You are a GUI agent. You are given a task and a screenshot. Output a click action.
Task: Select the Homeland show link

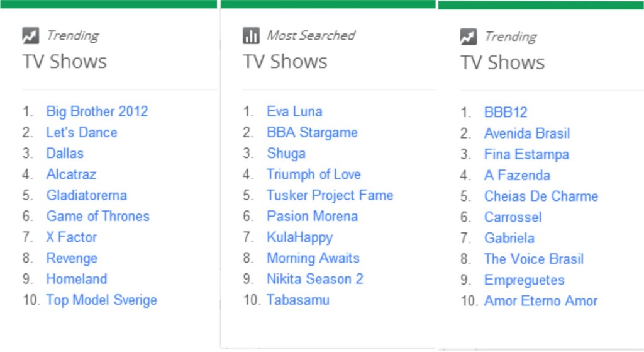(76, 279)
